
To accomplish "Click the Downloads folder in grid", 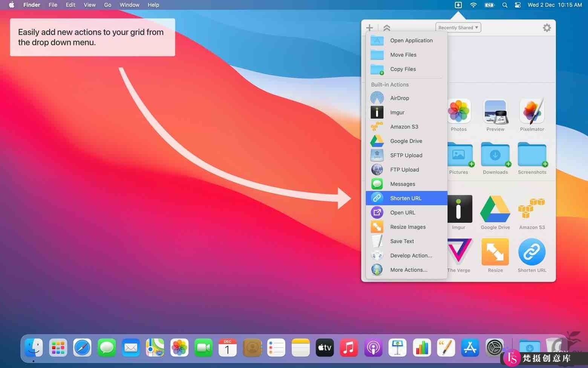I will pyautogui.click(x=495, y=154).
